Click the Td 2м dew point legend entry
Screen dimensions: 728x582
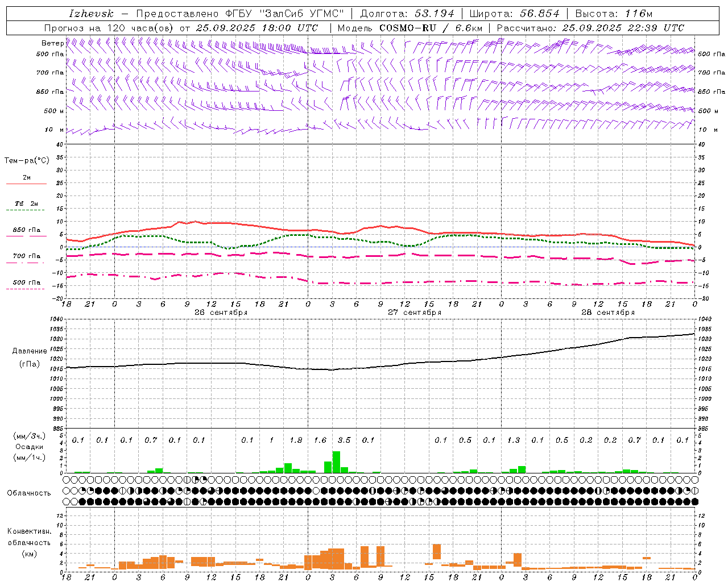27,203
